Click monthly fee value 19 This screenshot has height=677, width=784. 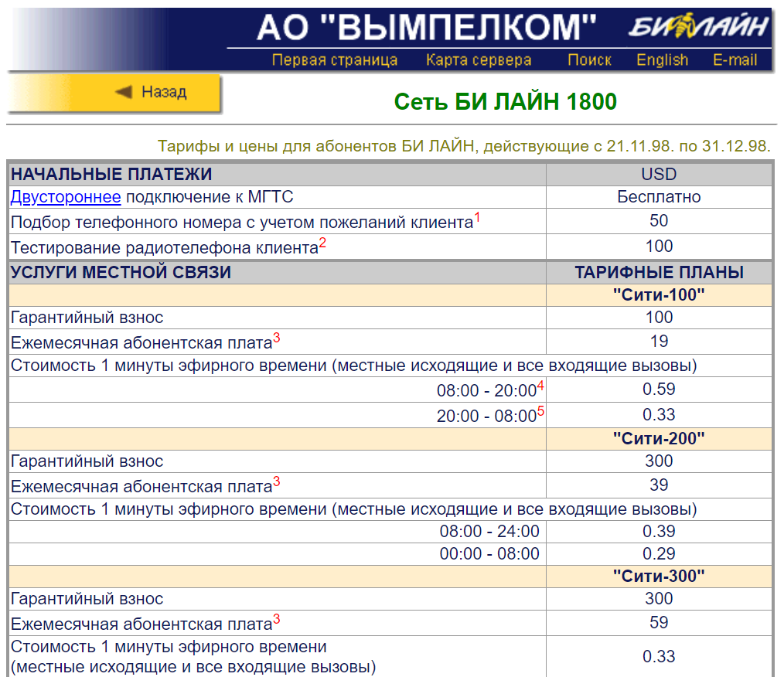click(659, 342)
